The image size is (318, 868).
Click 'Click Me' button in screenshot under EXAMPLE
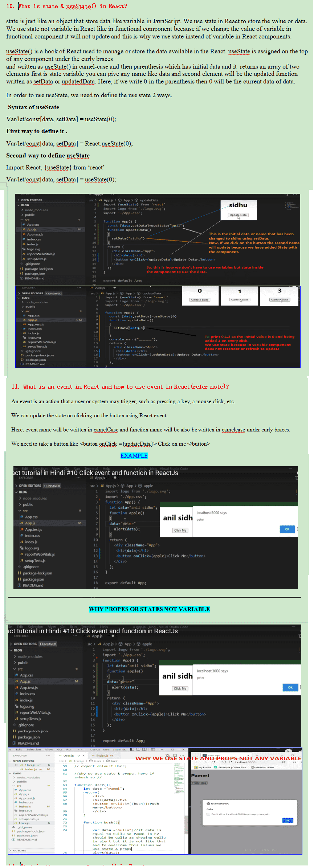180,530
